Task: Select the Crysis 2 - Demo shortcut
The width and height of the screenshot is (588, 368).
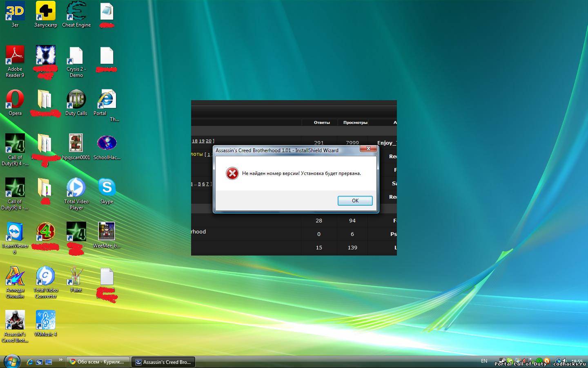Action: click(76, 61)
